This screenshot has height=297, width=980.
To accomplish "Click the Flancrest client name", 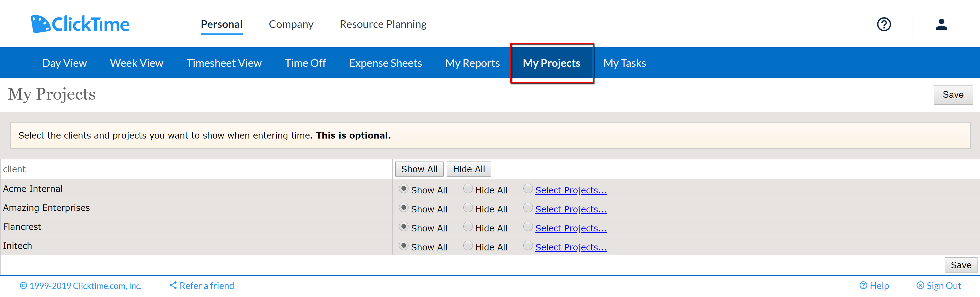I will [22, 227].
